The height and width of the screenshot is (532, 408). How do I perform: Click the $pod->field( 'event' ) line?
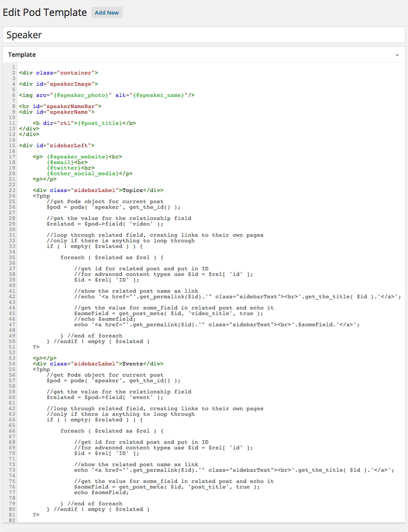[105, 397]
